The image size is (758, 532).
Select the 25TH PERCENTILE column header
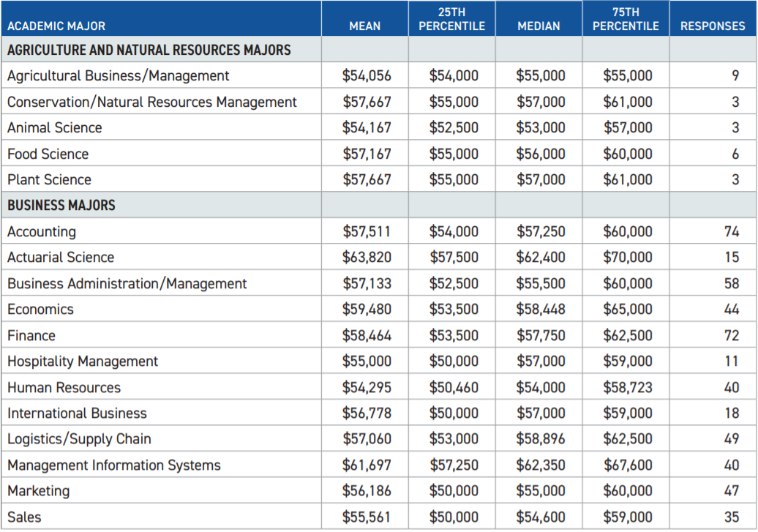point(451,19)
